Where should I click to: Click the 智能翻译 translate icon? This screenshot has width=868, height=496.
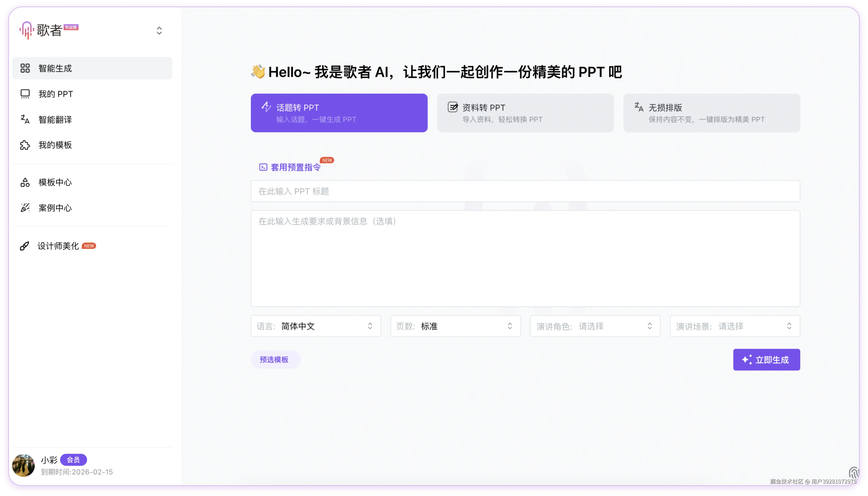[x=25, y=119]
